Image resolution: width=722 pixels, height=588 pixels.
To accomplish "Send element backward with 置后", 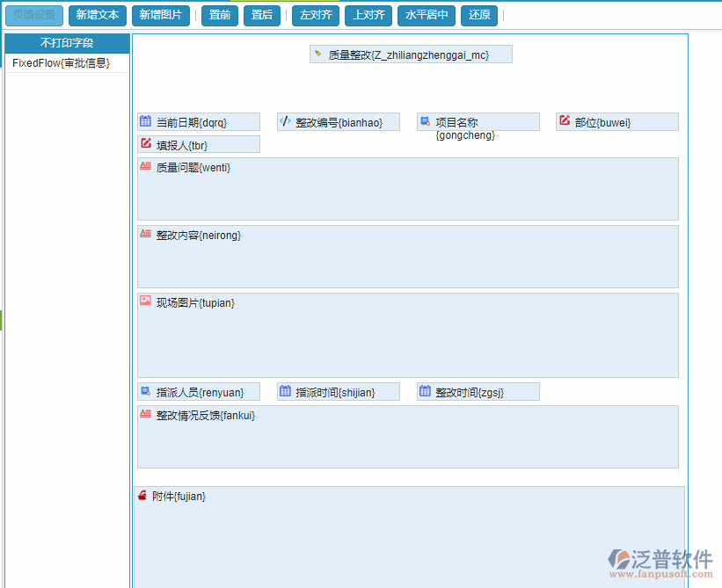I will (262, 15).
